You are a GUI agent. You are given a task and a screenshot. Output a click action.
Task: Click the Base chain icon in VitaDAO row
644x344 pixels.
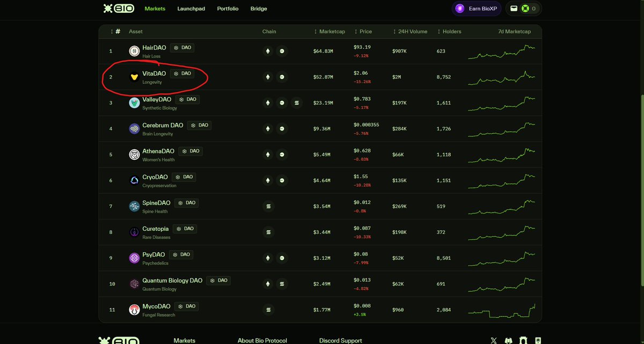pos(282,77)
